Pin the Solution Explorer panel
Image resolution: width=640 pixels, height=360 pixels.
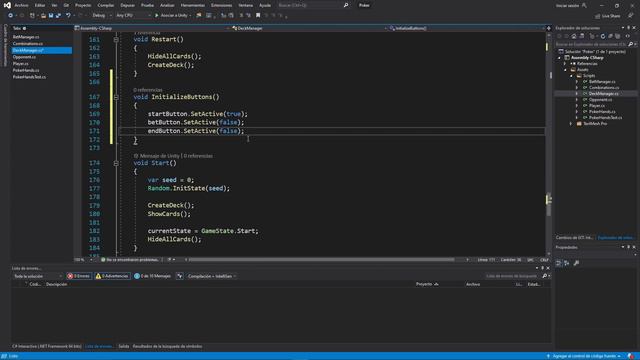click(x=629, y=28)
